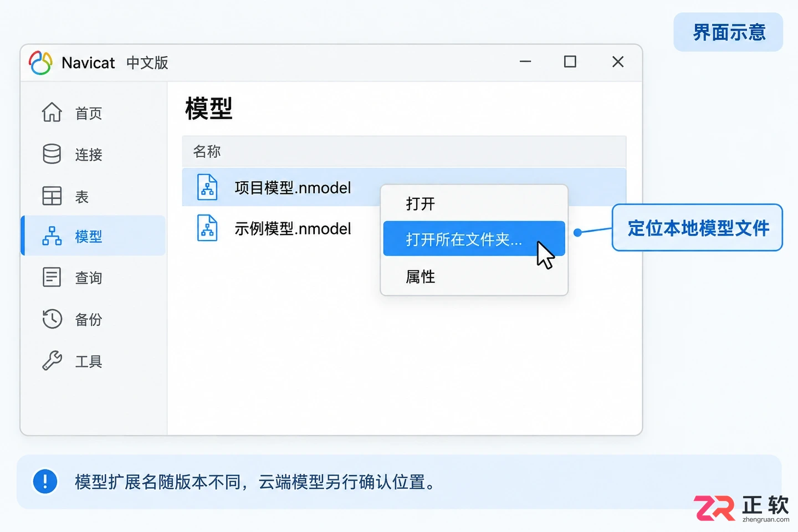Image resolution: width=798 pixels, height=532 pixels.
Task: Click the clock-arrow icon for 备份
Action: point(52,319)
